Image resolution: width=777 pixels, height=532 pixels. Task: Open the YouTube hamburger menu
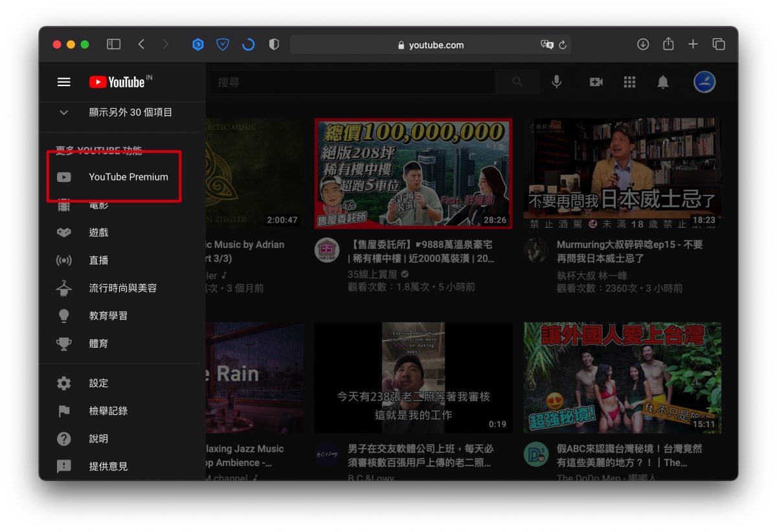(x=63, y=82)
